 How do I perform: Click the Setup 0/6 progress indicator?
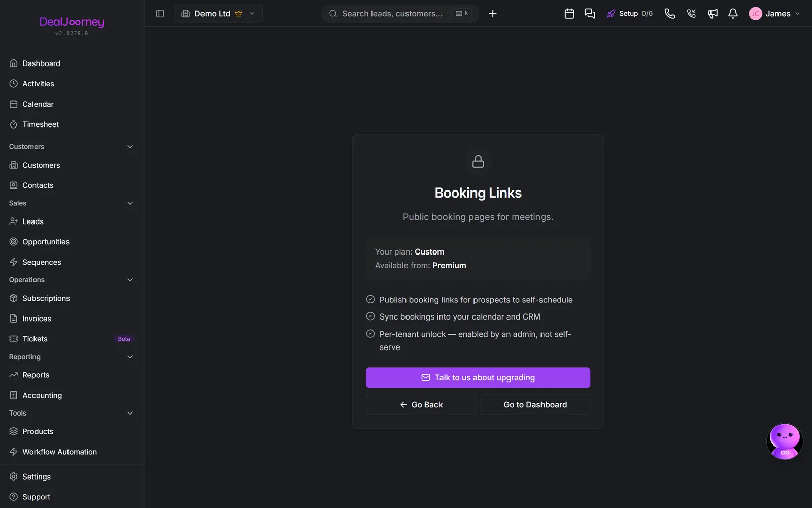point(630,14)
